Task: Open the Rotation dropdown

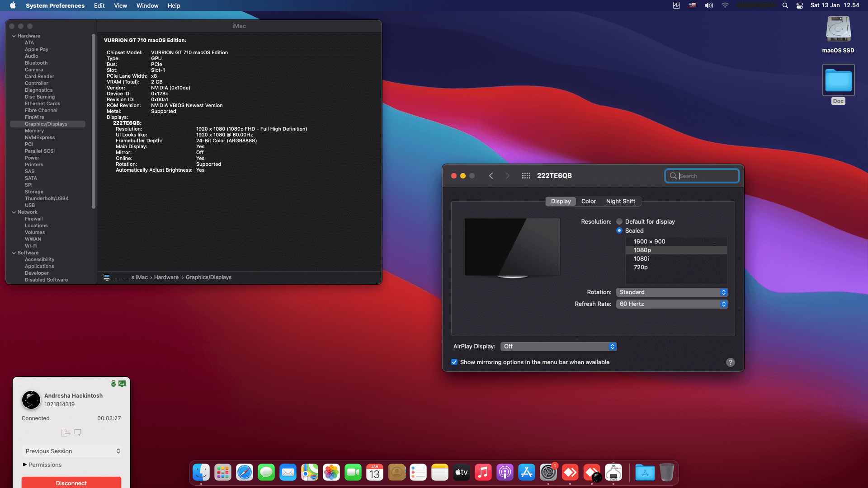Action: [x=672, y=292]
